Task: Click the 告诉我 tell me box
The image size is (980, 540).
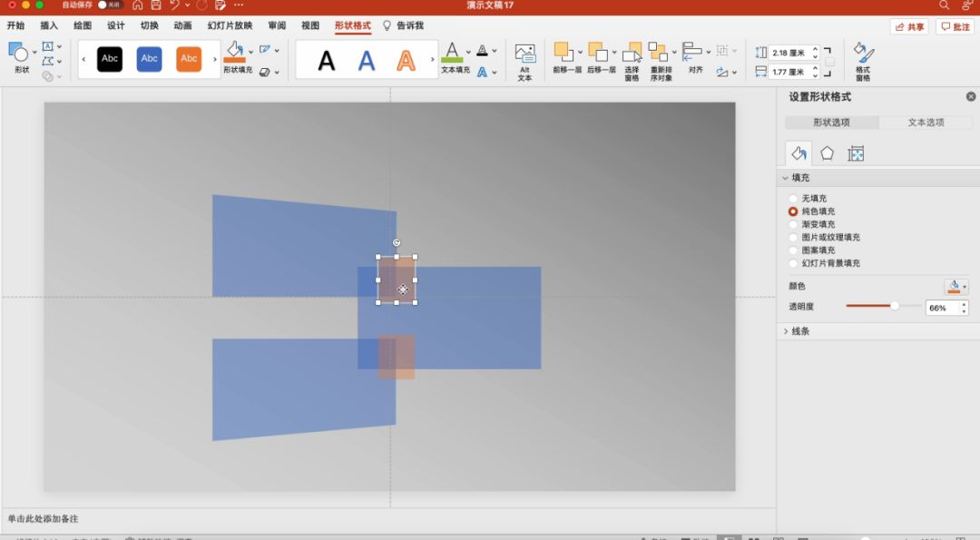Action: (404, 25)
